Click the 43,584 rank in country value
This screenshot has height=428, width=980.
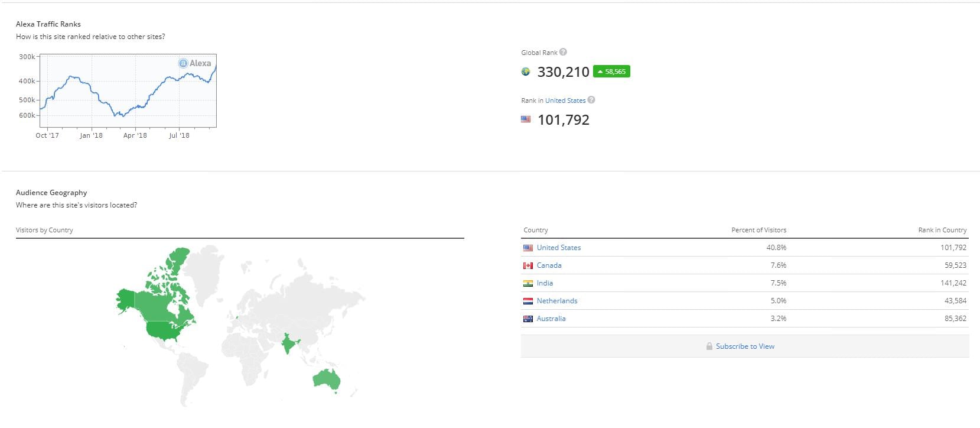[955, 301]
